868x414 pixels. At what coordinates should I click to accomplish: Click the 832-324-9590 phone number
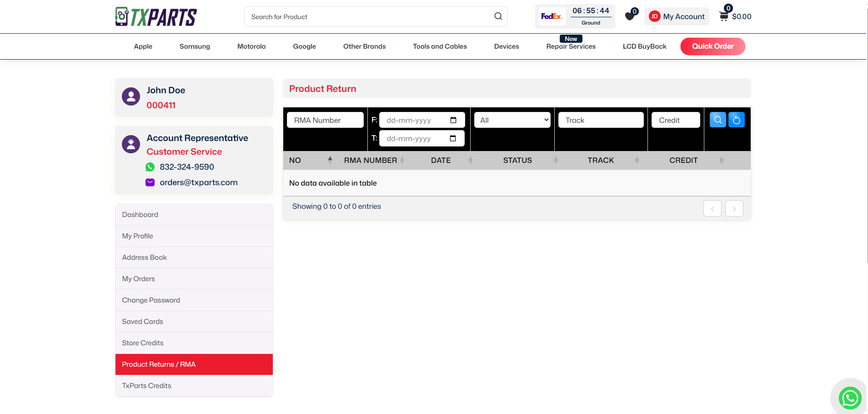click(187, 167)
